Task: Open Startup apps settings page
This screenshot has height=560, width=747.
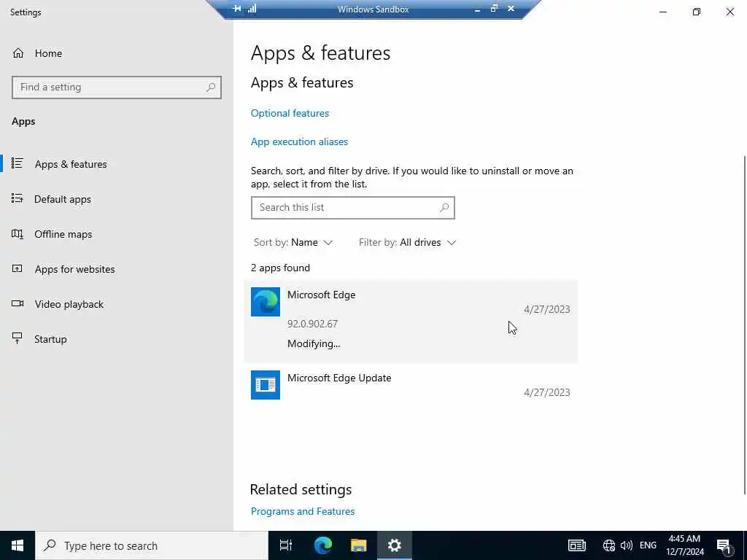Action: [50, 339]
